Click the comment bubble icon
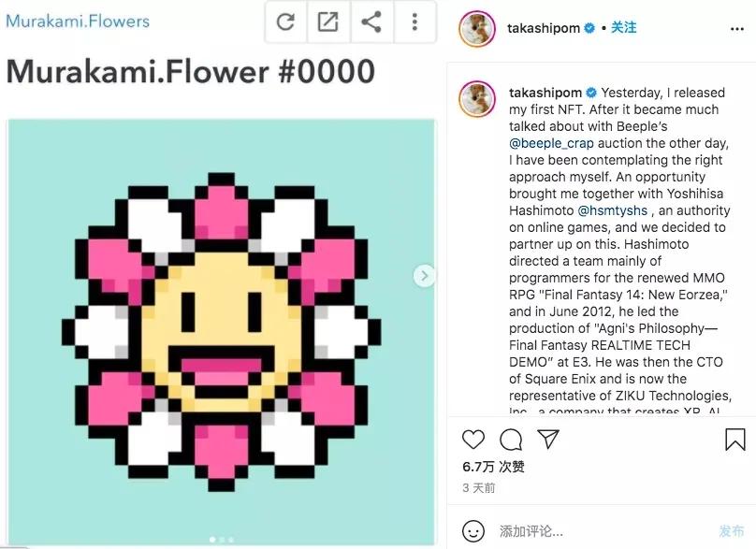This screenshot has width=756, height=549. 511,439
